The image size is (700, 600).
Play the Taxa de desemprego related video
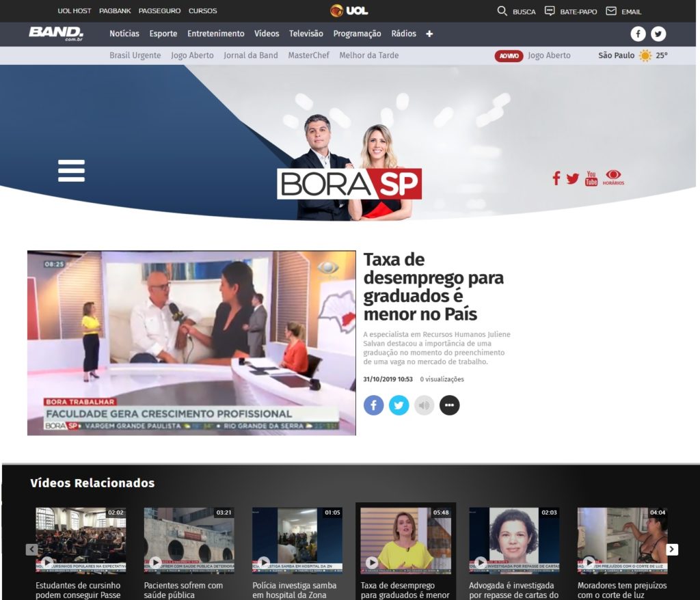coord(406,540)
